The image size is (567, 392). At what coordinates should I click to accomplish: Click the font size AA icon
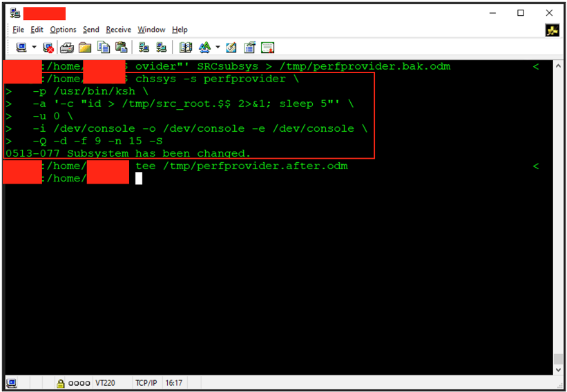(x=204, y=48)
